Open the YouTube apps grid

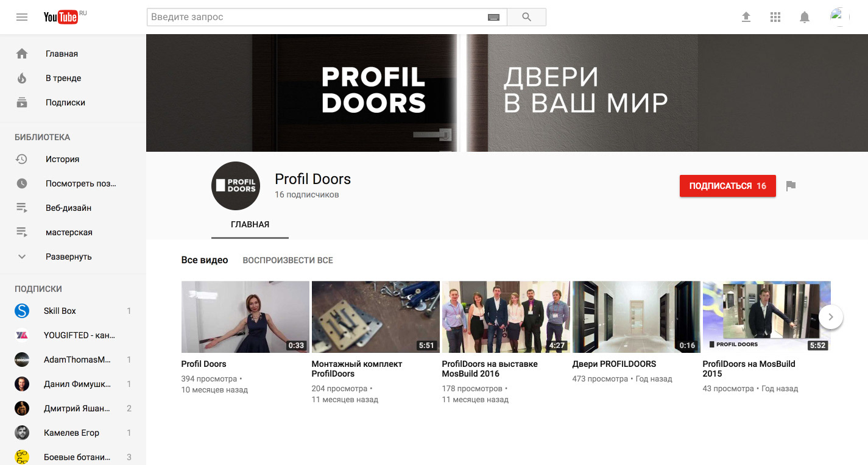(x=775, y=17)
